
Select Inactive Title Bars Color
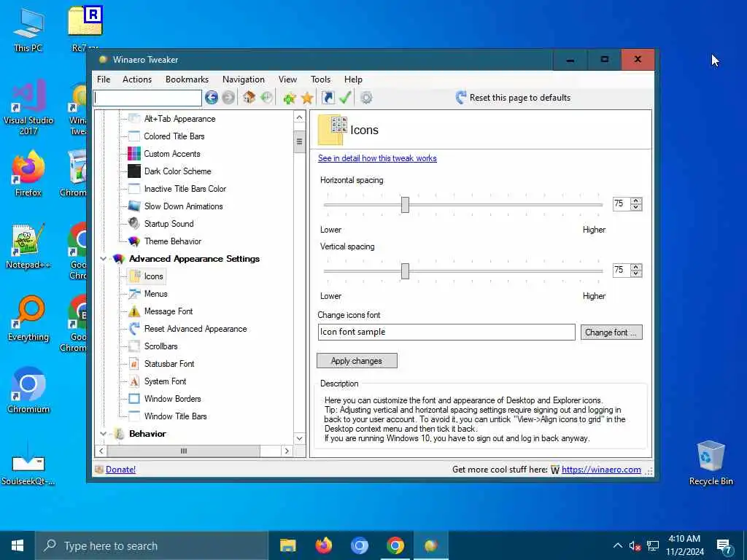click(185, 189)
